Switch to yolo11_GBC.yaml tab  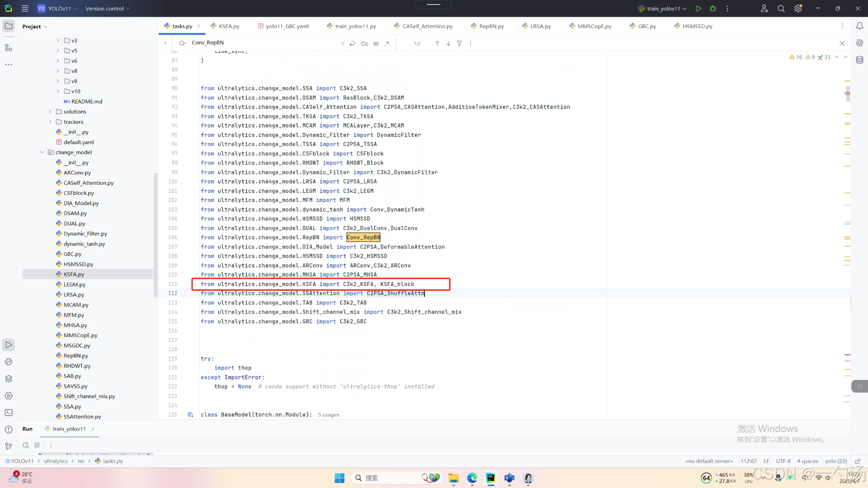pos(287,26)
